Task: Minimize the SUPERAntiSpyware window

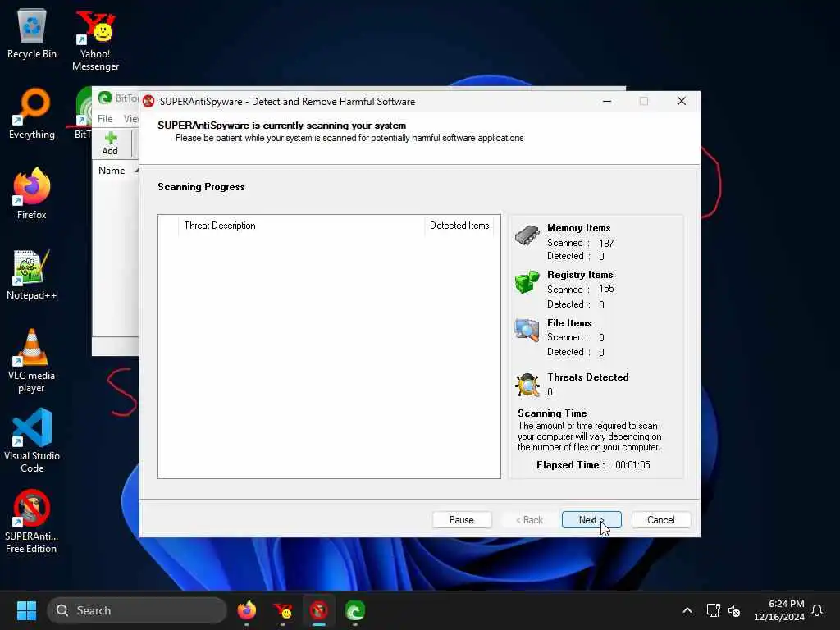Action: [607, 101]
